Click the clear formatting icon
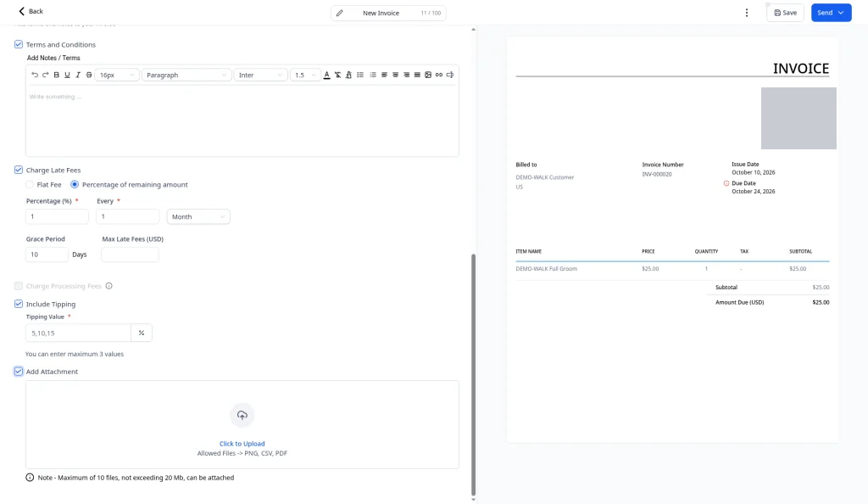 [x=337, y=75]
